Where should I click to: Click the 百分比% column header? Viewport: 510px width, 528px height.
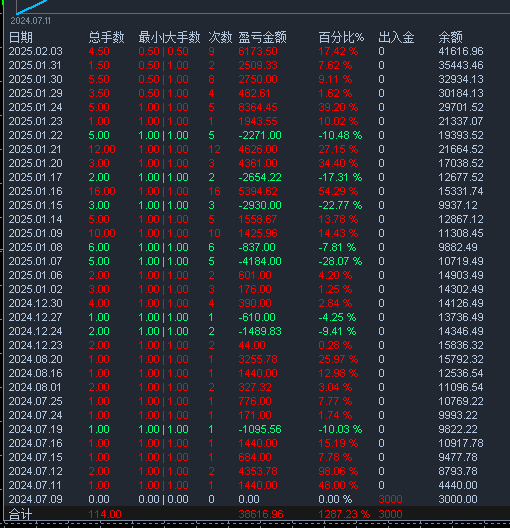pyautogui.click(x=341, y=37)
